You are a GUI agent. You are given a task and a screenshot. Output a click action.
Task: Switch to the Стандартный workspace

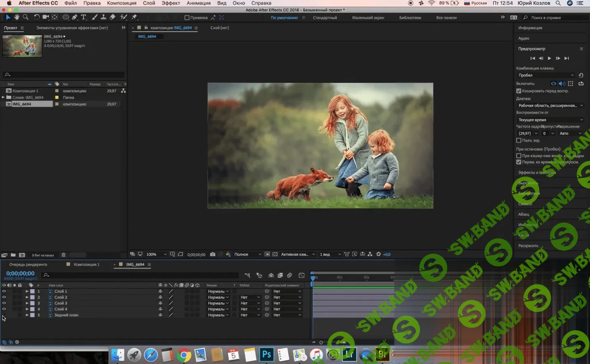[325, 18]
